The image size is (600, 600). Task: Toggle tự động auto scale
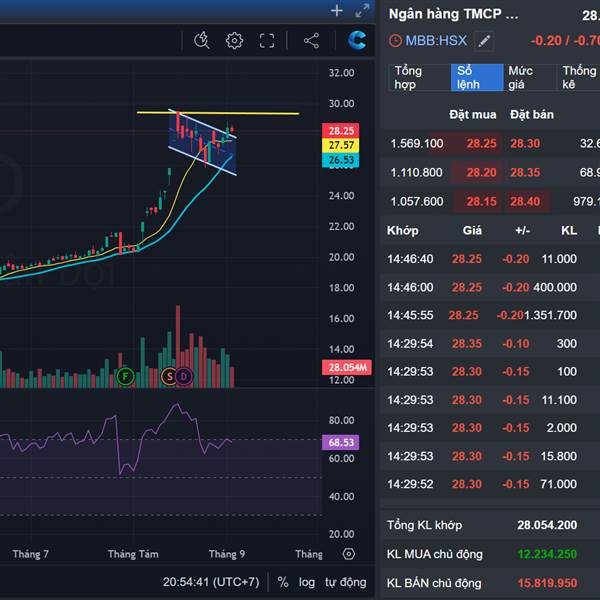[346, 582]
